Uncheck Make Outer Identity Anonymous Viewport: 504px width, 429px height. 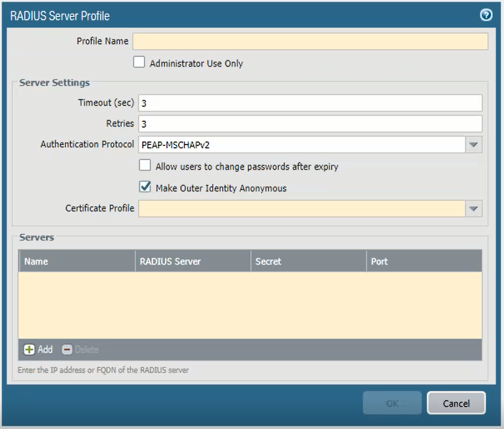click(x=145, y=187)
